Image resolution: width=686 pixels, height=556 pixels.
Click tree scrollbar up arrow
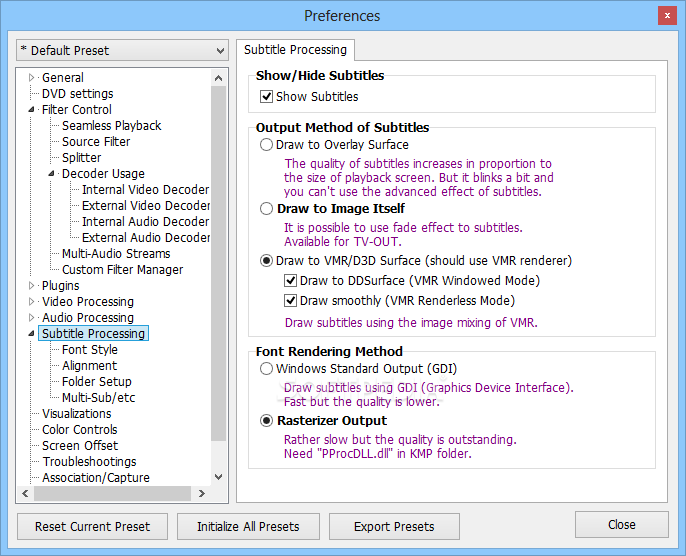[219, 78]
